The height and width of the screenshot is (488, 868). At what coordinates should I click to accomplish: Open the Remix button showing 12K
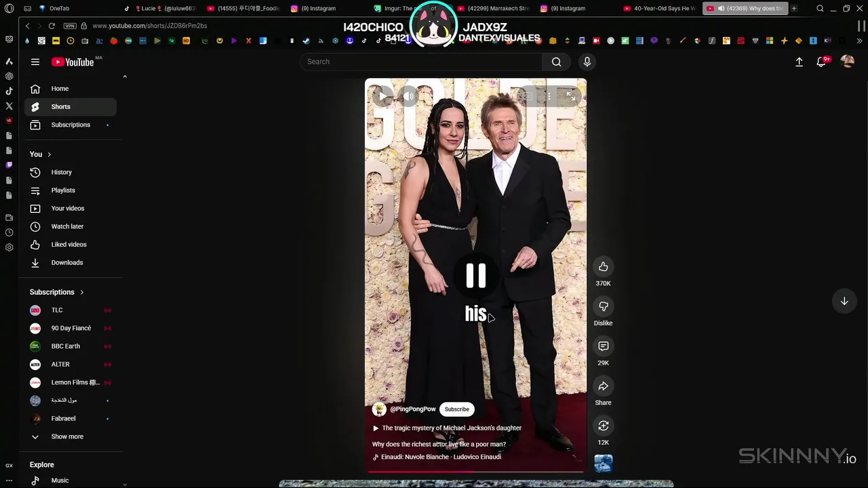(603, 426)
